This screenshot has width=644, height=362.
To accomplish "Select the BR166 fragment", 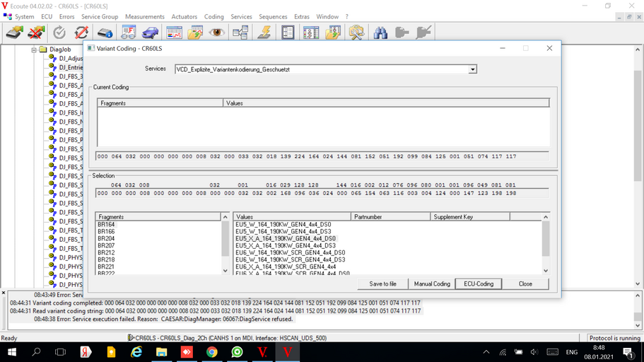I will 106,232.
